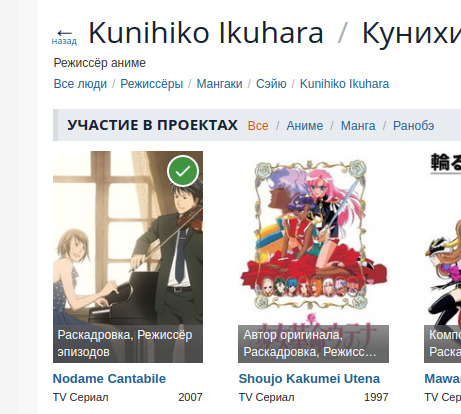This screenshot has width=461, height=414.
Task: Click the back arrow labeled назад
Action: [x=64, y=37]
